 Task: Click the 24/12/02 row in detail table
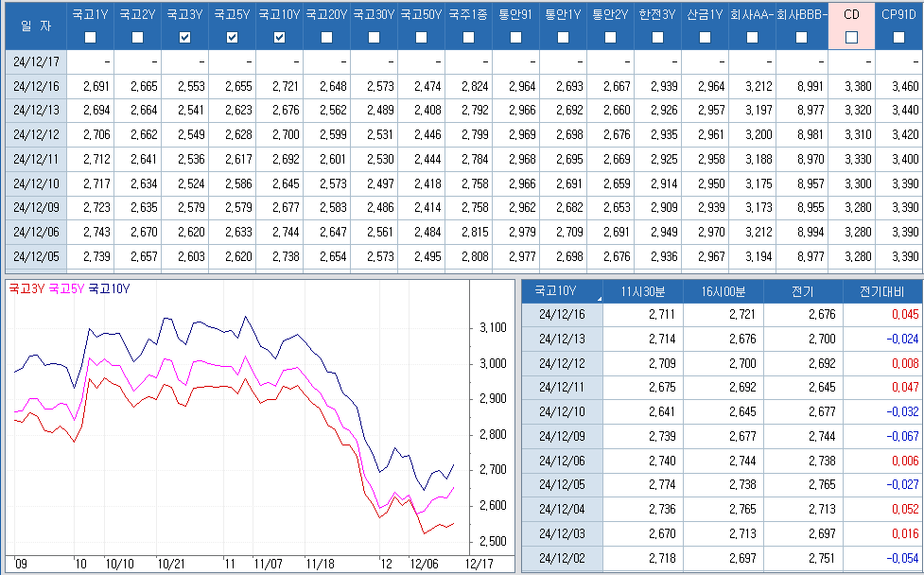pos(562,558)
